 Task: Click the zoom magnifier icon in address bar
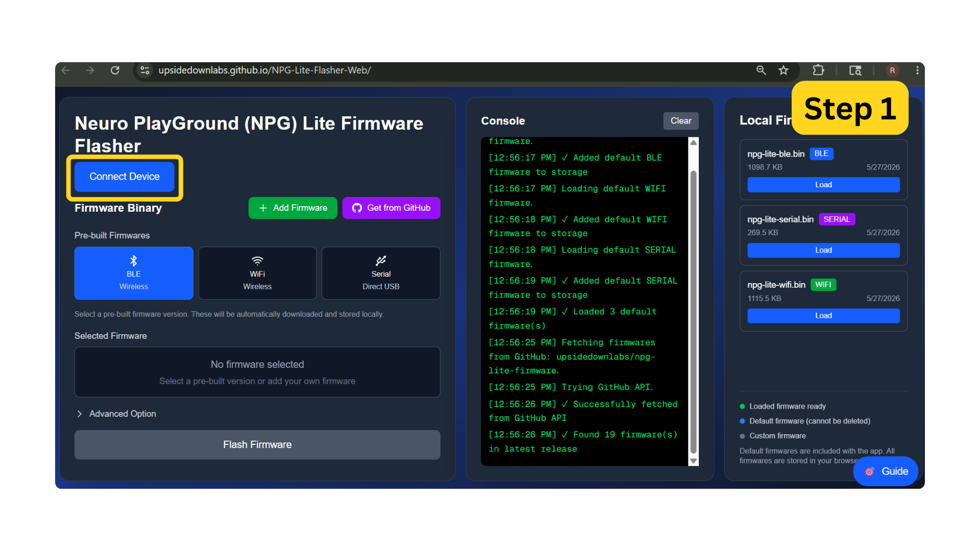point(761,70)
